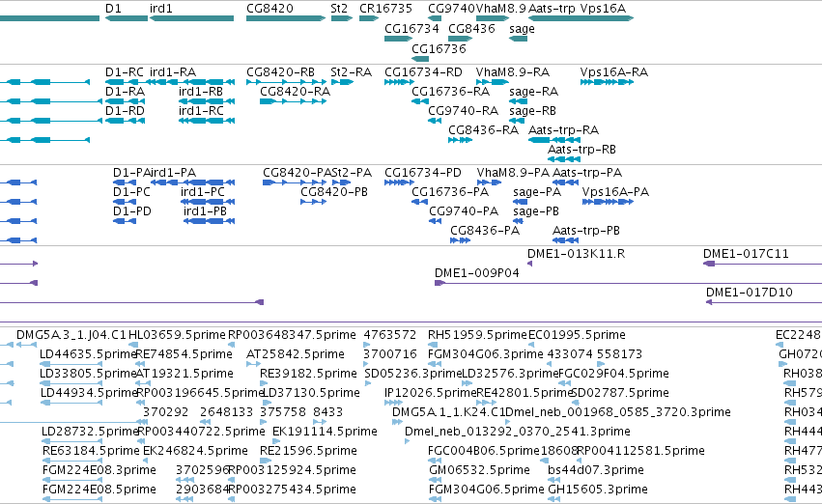Select EST LD44635.5prime
Screen dimensions: 822x504
tap(71, 364)
